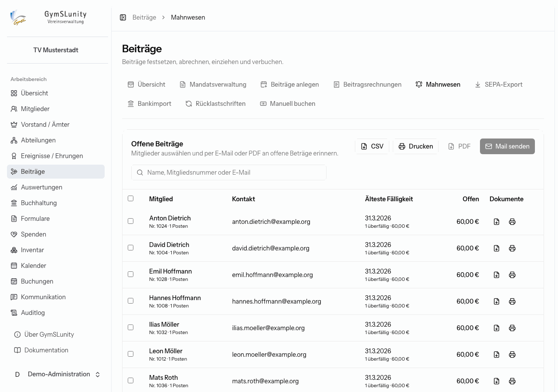Tick the select-all checkbox in table header
The image size is (558, 392).
pos(130,198)
